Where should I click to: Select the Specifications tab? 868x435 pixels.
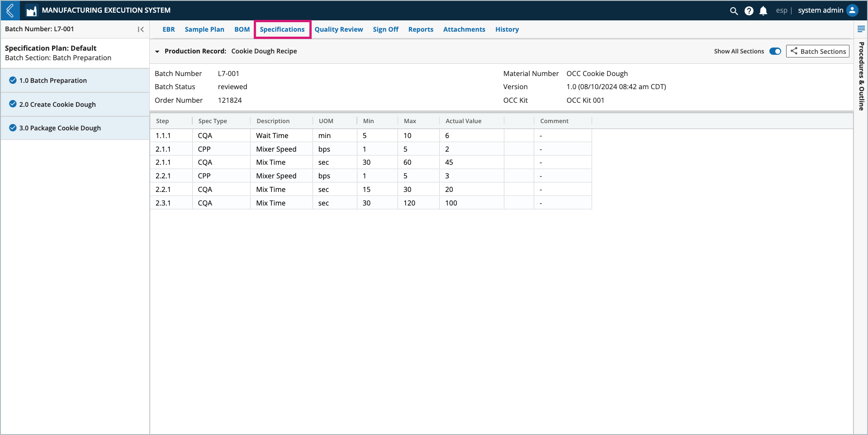pos(282,29)
